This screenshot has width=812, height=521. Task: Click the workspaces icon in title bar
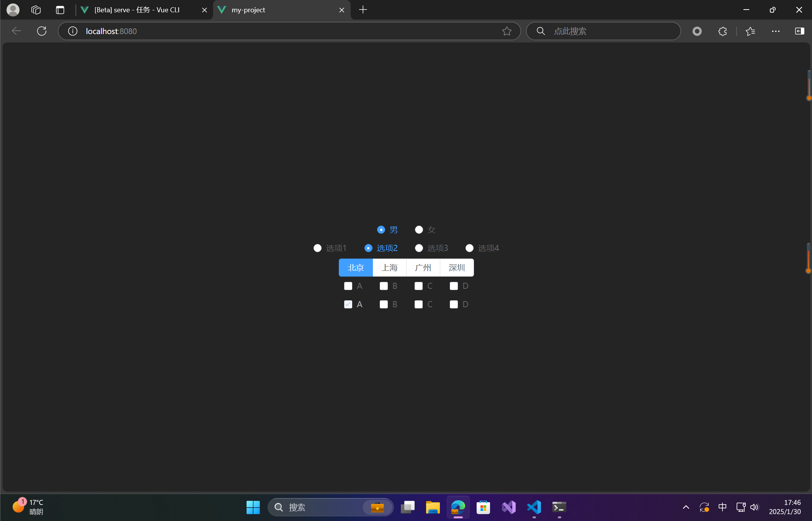tap(36, 10)
